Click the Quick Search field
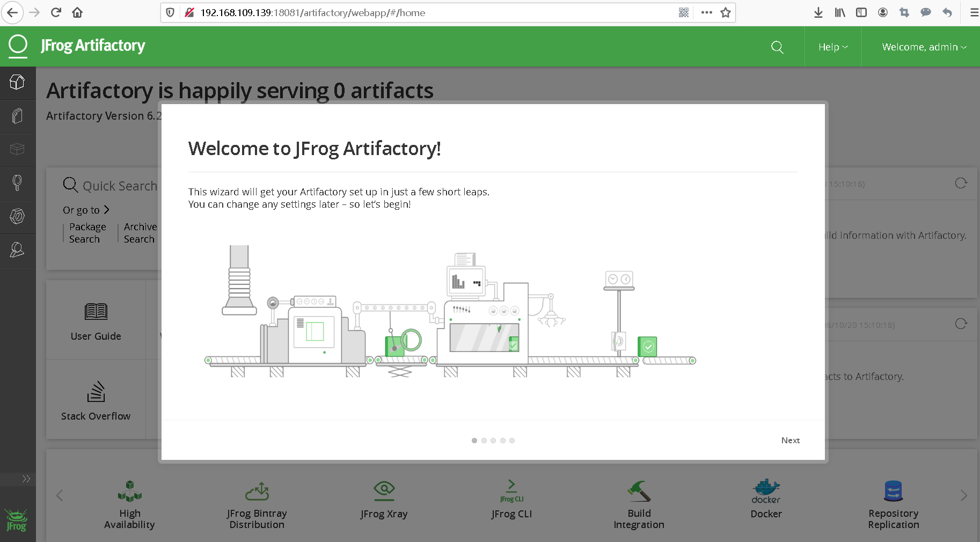980x542 pixels. click(111, 186)
